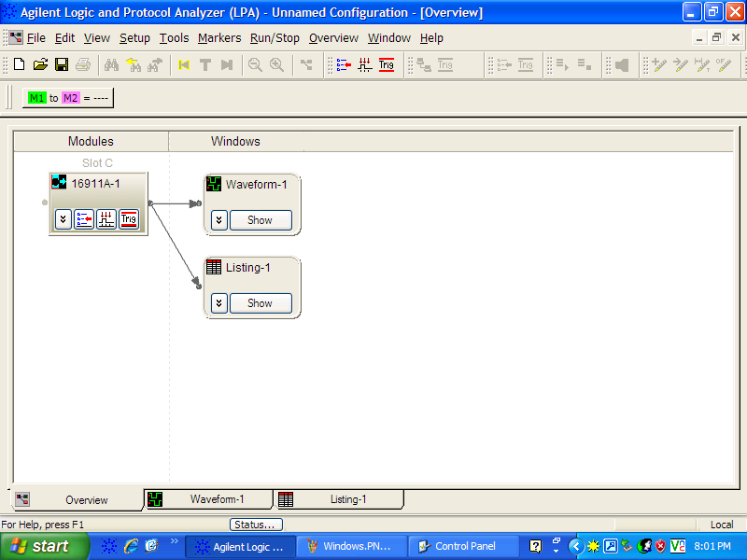Click the Find Previous binoculars icon

pos(134,64)
